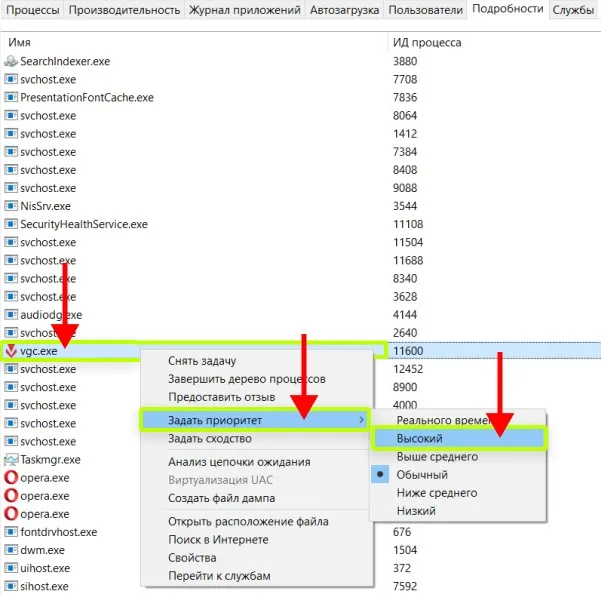
Task: Click PID value 11108
Action: point(408,224)
